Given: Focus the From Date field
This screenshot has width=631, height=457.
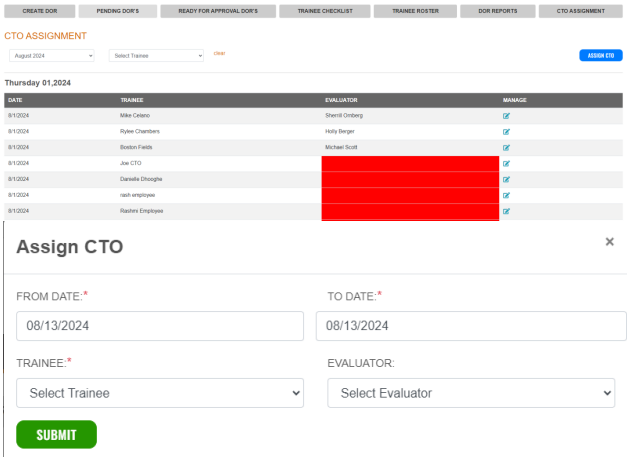Looking at the screenshot, I should click(160, 326).
